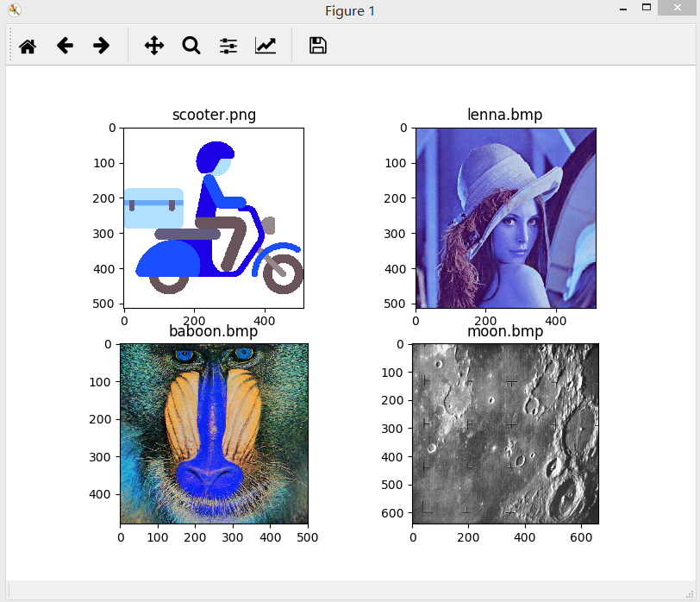Click the y-axis label 600 of the moon plot
This screenshot has width=700, height=602.
click(x=392, y=513)
